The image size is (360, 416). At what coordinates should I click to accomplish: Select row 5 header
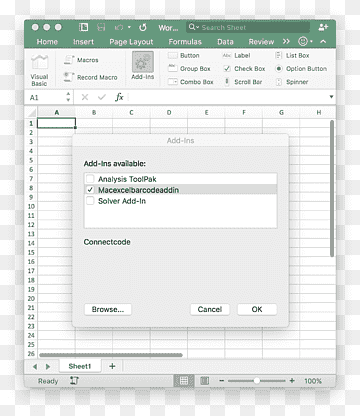click(31, 160)
